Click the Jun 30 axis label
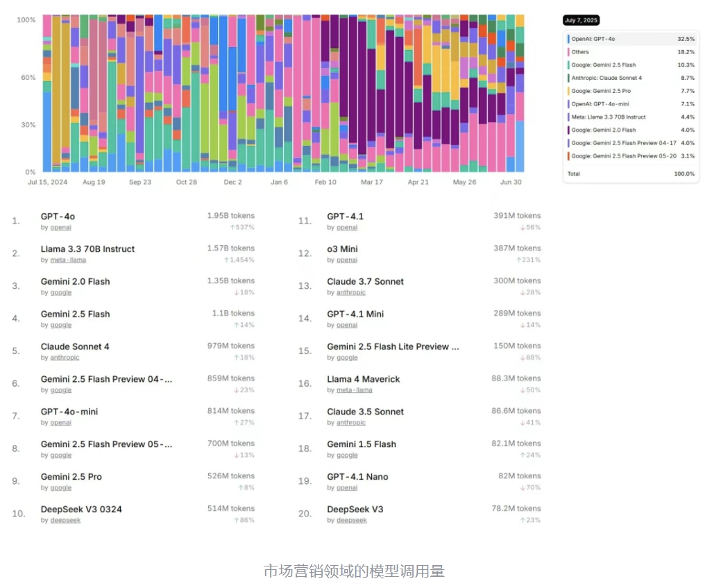Image resolution: width=712 pixels, height=588 pixels. click(x=511, y=182)
